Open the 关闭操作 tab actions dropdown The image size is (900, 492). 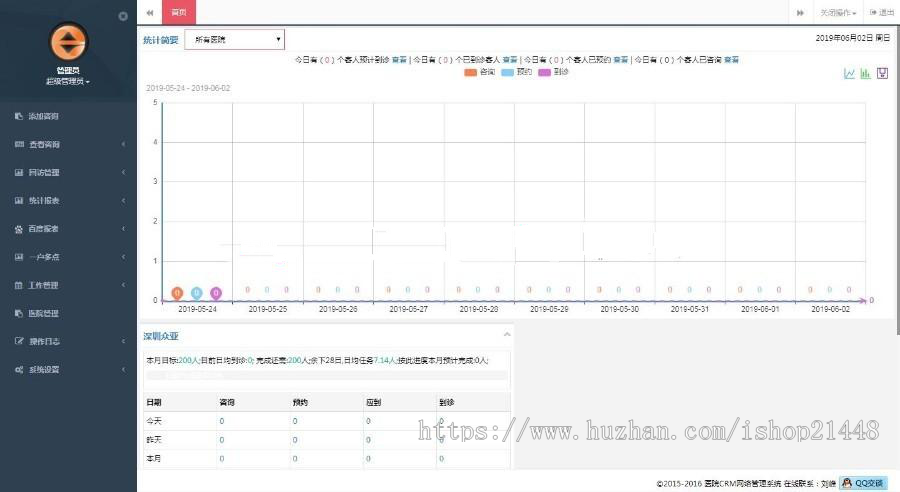point(838,13)
